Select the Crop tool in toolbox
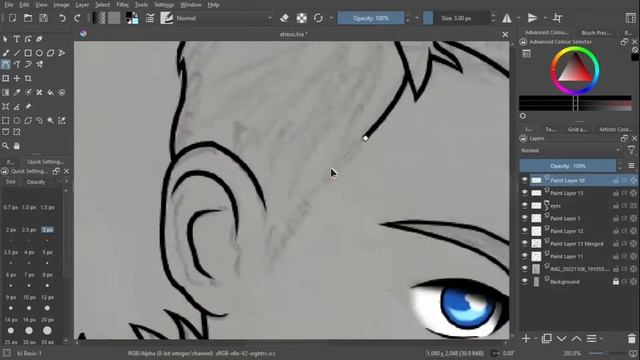 pyautogui.click(x=28, y=78)
